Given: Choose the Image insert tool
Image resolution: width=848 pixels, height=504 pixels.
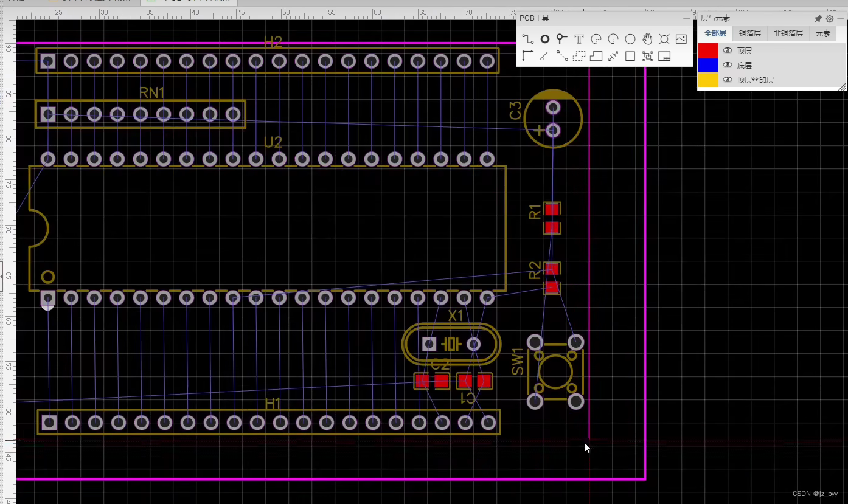Looking at the screenshot, I should 681,39.
